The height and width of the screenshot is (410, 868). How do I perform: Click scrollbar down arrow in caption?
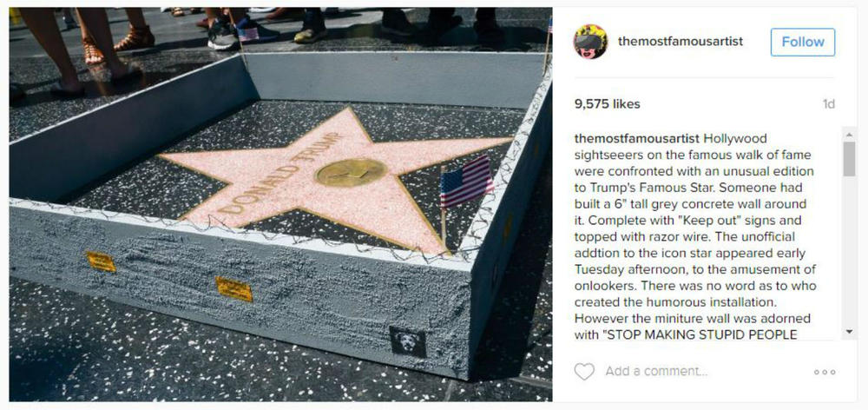tap(849, 332)
